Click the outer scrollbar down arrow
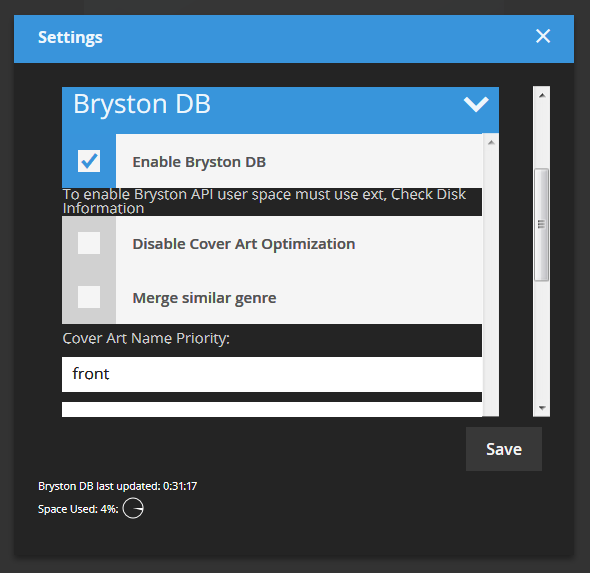This screenshot has width=590, height=573. click(542, 408)
